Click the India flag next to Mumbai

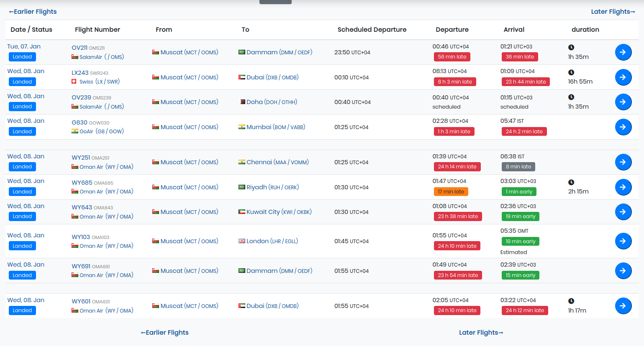242,127
